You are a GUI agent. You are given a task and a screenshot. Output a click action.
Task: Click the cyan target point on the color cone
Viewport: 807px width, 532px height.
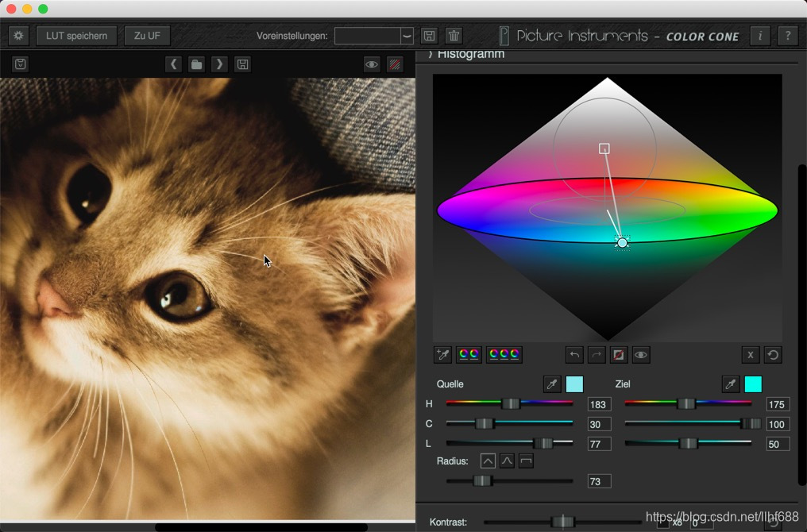pyautogui.click(x=622, y=242)
